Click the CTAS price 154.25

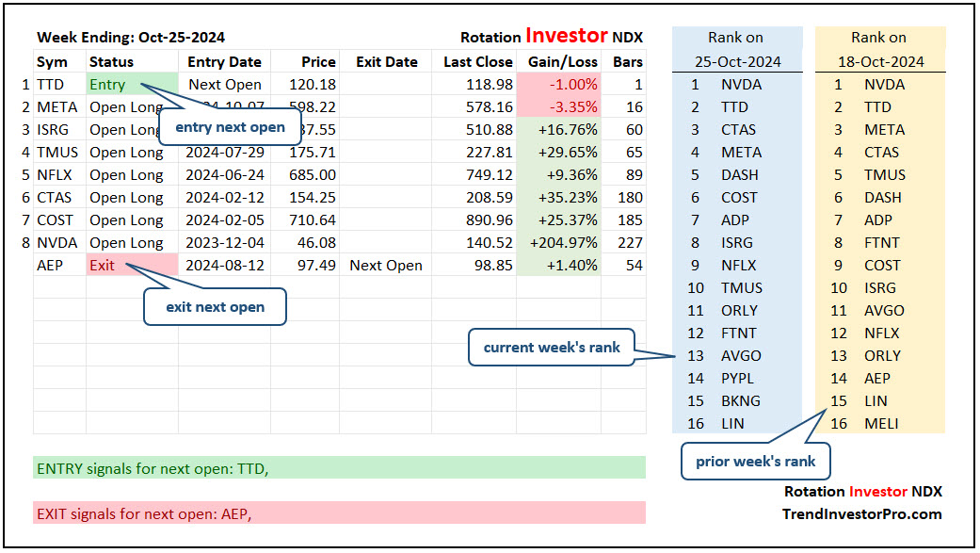(x=313, y=197)
